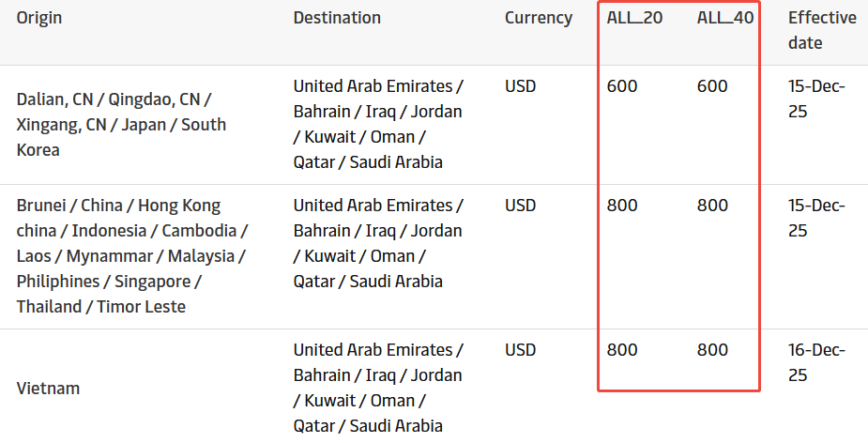Click the Brunei / China / Hong Kong origin cell
868x443 pixels.
click(x=131, y=256)
